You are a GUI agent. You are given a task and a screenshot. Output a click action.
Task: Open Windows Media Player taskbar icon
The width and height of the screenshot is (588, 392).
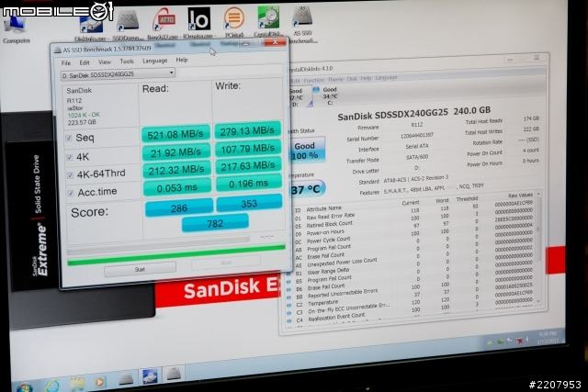99,382
